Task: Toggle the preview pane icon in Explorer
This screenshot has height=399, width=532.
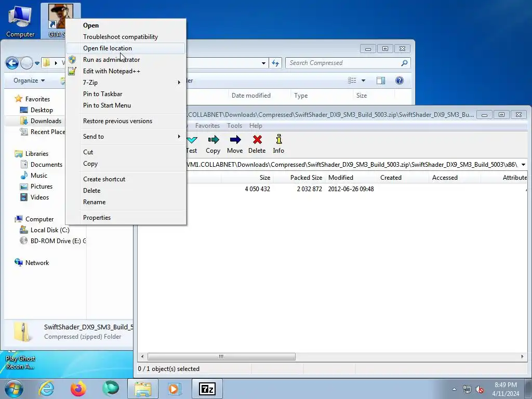Action: (x=381, y=81)
